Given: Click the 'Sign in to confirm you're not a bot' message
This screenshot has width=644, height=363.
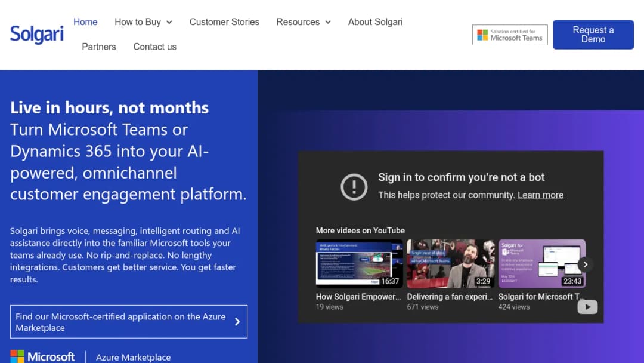Looking at the screenshot, I should click(461, 177).
